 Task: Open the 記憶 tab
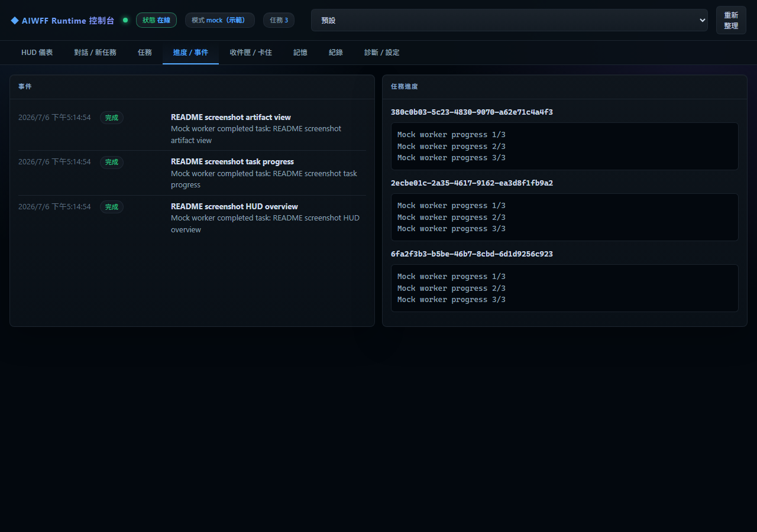[300, 53]
